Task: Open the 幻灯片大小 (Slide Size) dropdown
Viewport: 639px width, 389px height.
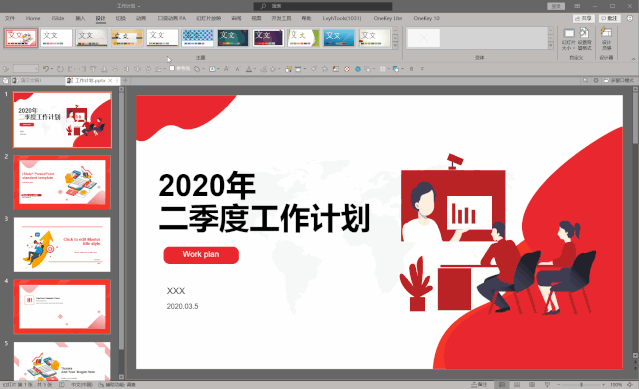Action: tap(568, 40)
